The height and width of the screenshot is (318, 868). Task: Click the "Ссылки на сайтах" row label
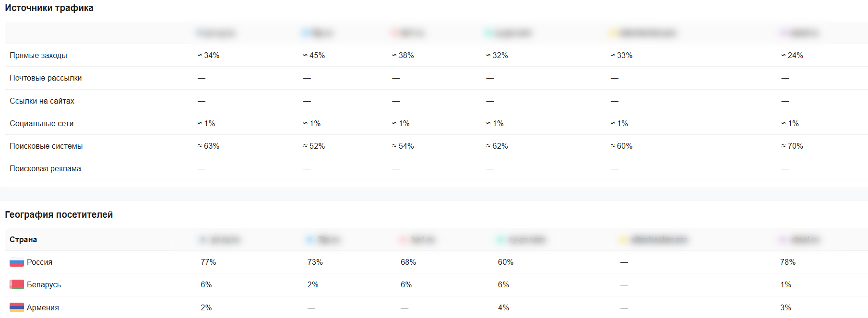coord(42,101)
